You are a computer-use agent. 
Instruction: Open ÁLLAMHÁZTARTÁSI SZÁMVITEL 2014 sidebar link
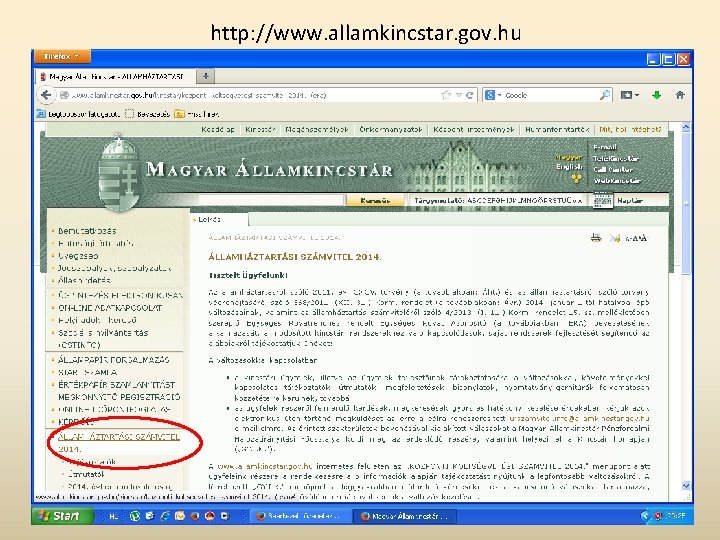coord(118,443)
